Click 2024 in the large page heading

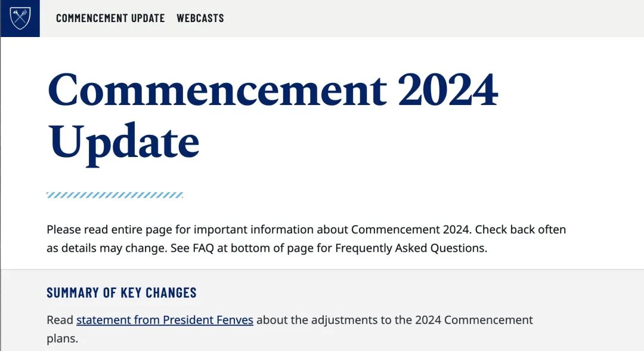448,90
